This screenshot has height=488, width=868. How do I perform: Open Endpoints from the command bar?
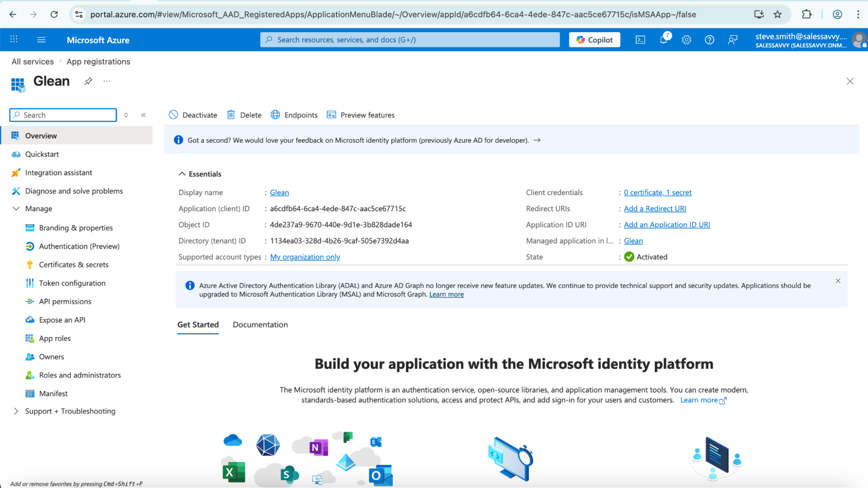294,115
